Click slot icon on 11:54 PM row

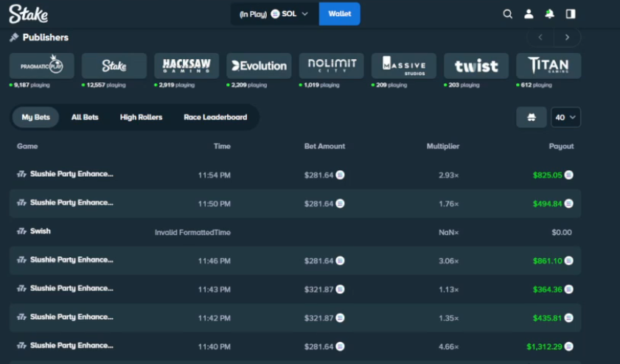click(21, 174)
